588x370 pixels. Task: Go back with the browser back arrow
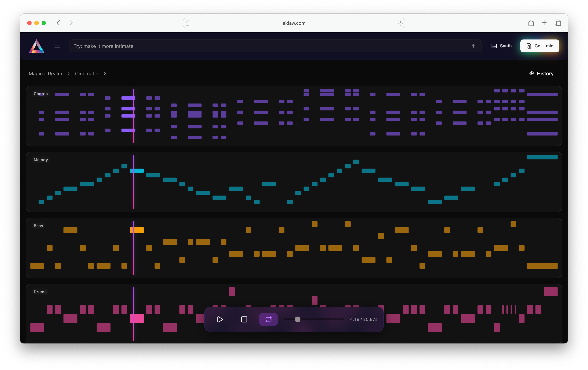pyautogui.click(x=58, y=23)
